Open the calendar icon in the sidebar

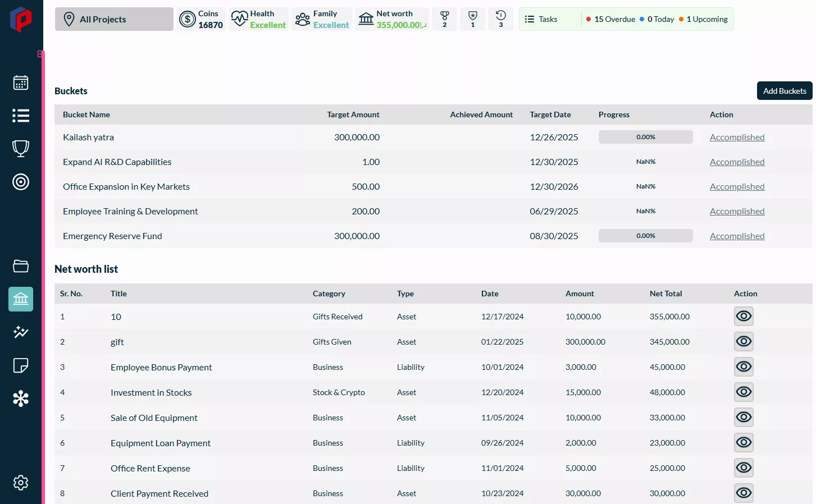(21, 83)
